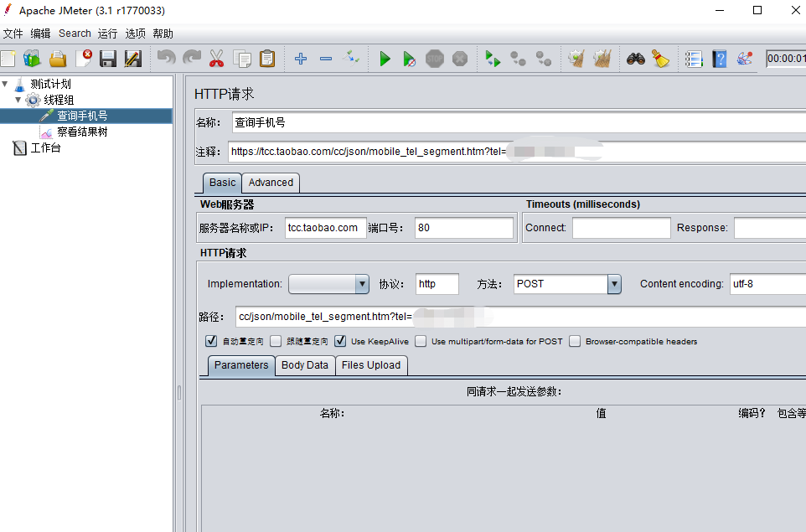806x532 pixels.
Task: Create a new test plan via toolbar icon
Action: 8,59
